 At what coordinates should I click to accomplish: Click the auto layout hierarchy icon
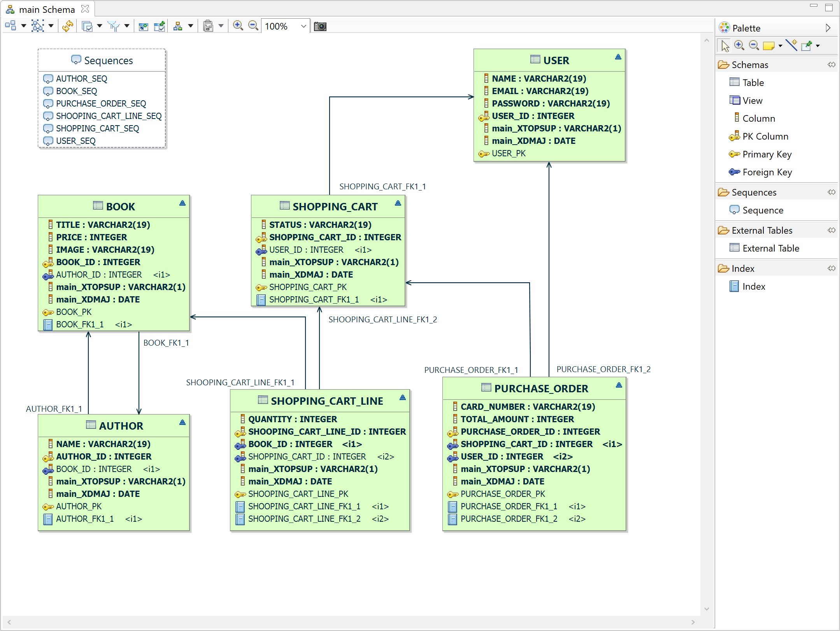[178, 26]
